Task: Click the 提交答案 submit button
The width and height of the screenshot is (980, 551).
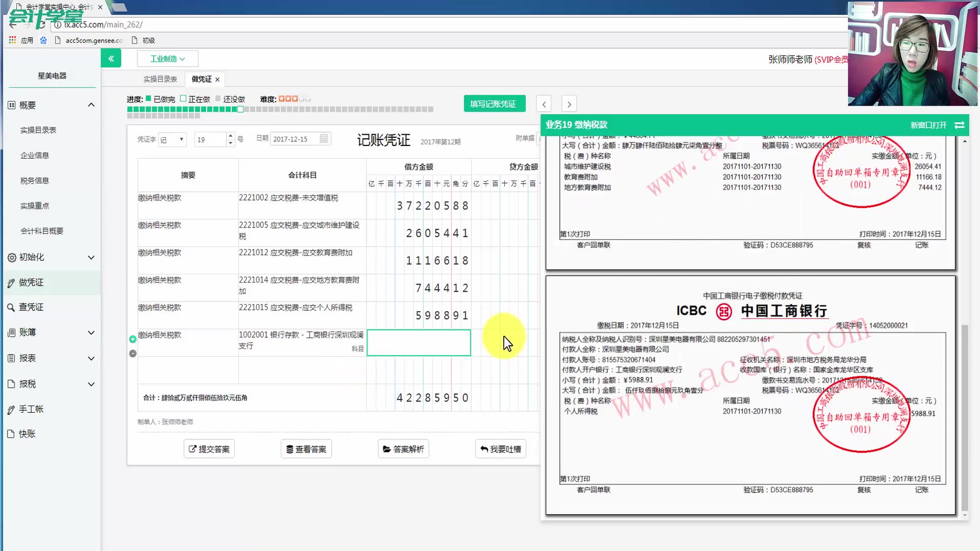Action: coord(209,448)
